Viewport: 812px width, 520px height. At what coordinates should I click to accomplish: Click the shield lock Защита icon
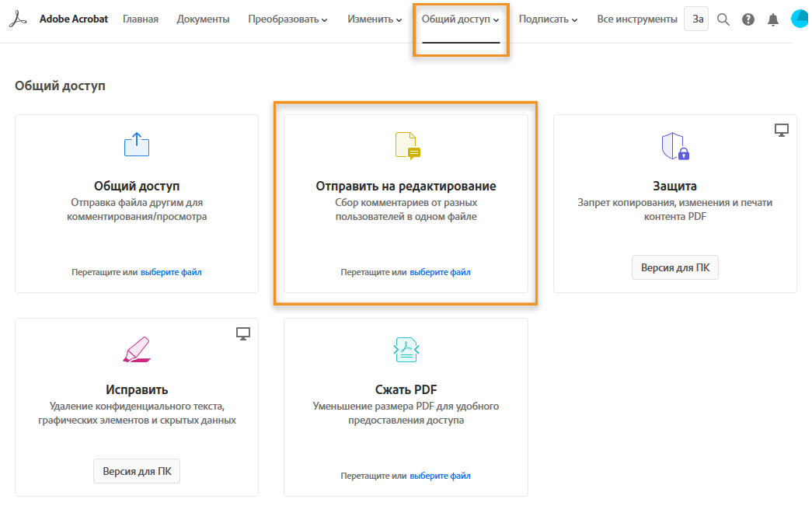[674, 145]
